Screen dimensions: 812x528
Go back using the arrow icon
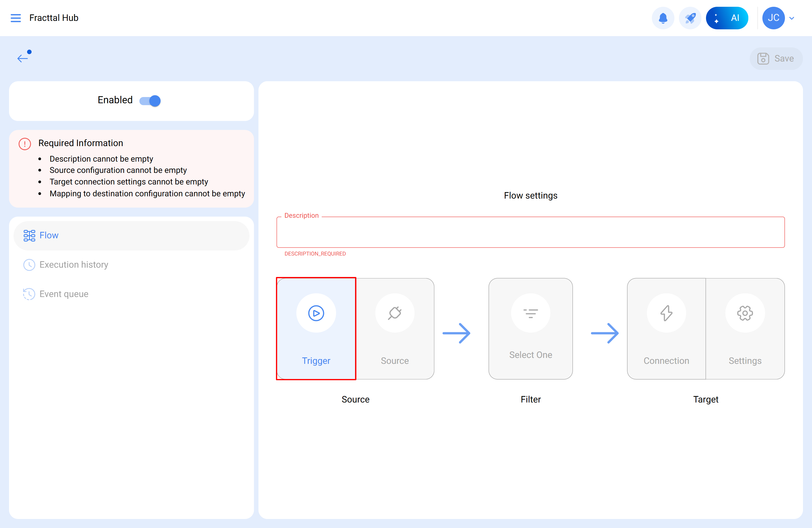tap(23, 58)
